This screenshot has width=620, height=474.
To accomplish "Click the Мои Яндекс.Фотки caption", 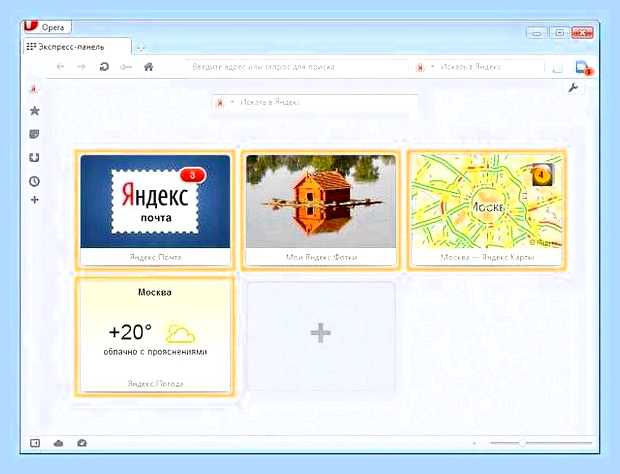I will (x=321, y=257).
